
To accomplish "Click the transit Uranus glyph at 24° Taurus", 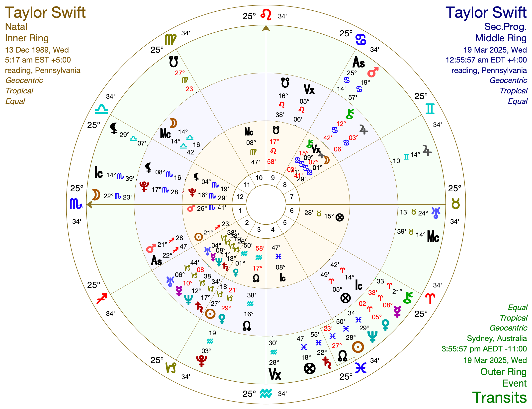I will pyautogui.click(x=436, y=212).
